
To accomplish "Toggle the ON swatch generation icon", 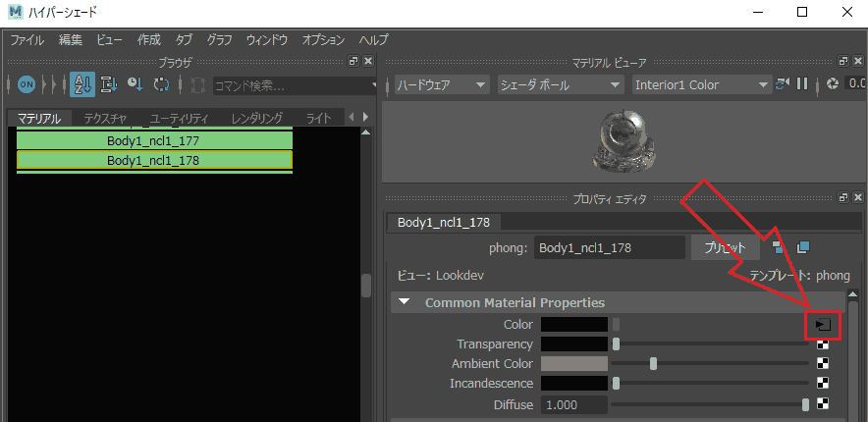I will coord(27,84).
